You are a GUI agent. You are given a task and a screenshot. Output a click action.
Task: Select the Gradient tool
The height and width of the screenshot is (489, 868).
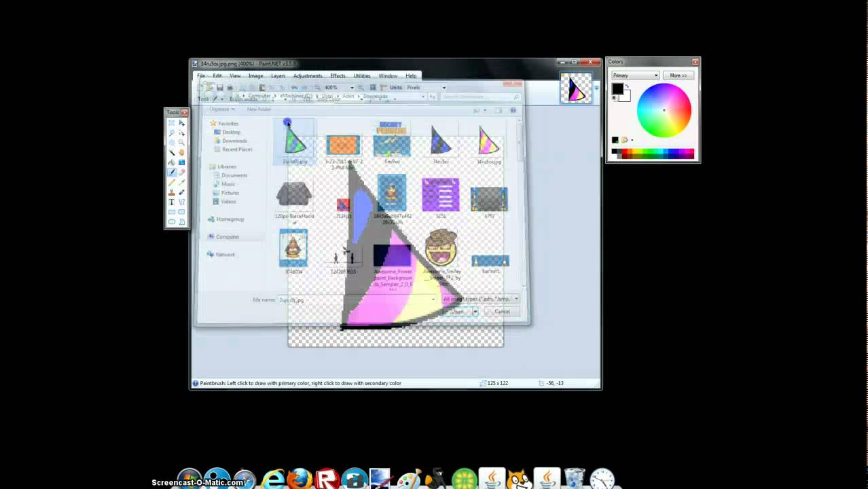181,162
